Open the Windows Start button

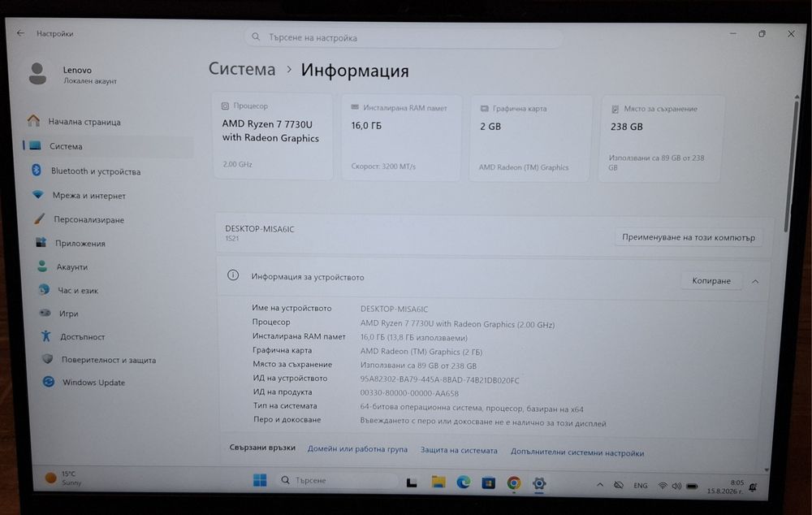[260, 480]
